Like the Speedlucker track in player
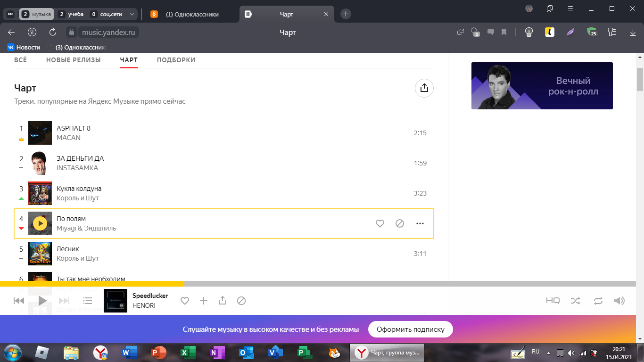The height and width of the screenshot is (362, 644). tap(185, 301)
